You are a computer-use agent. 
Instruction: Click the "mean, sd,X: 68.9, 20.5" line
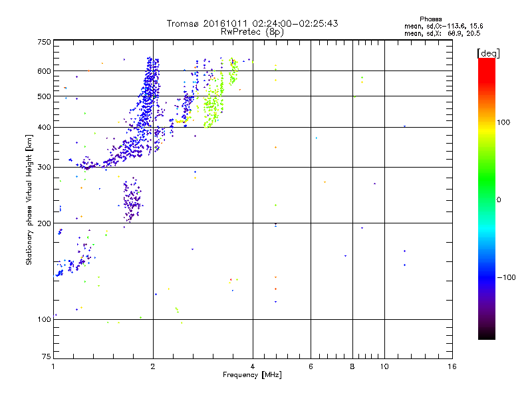(442, 33)
